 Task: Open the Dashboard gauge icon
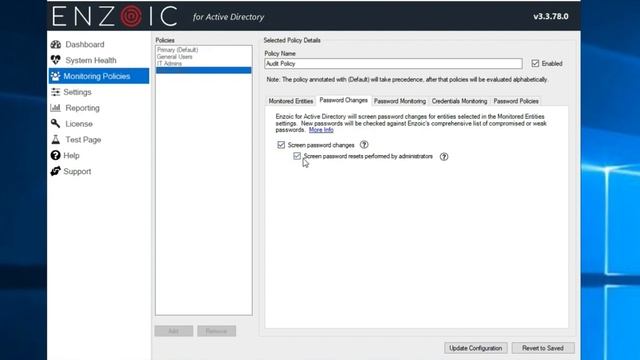(56, 44)
